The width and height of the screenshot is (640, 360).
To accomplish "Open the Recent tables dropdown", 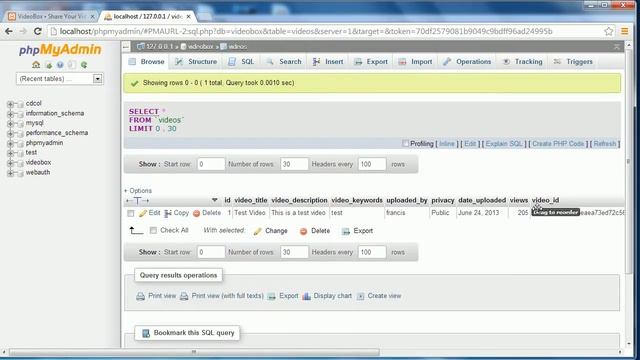I will 60,79.
